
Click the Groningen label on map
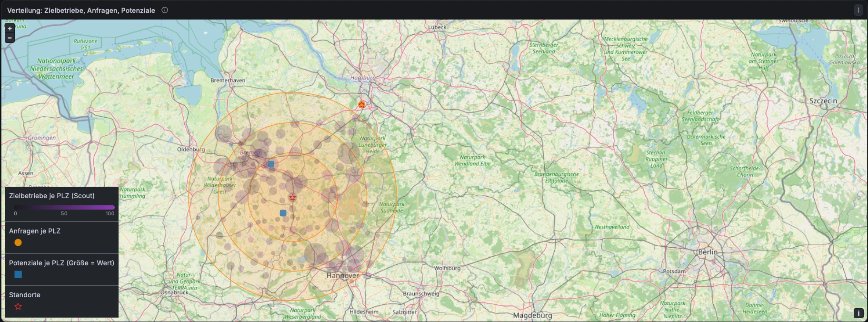click(x=41, y=138)
